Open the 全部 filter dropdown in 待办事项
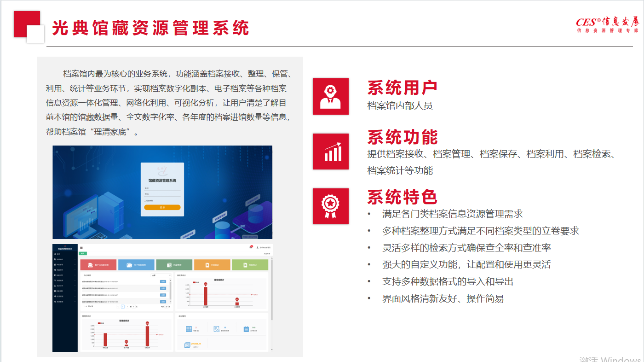This screenshot has height=362, width=644. (161, 275)
